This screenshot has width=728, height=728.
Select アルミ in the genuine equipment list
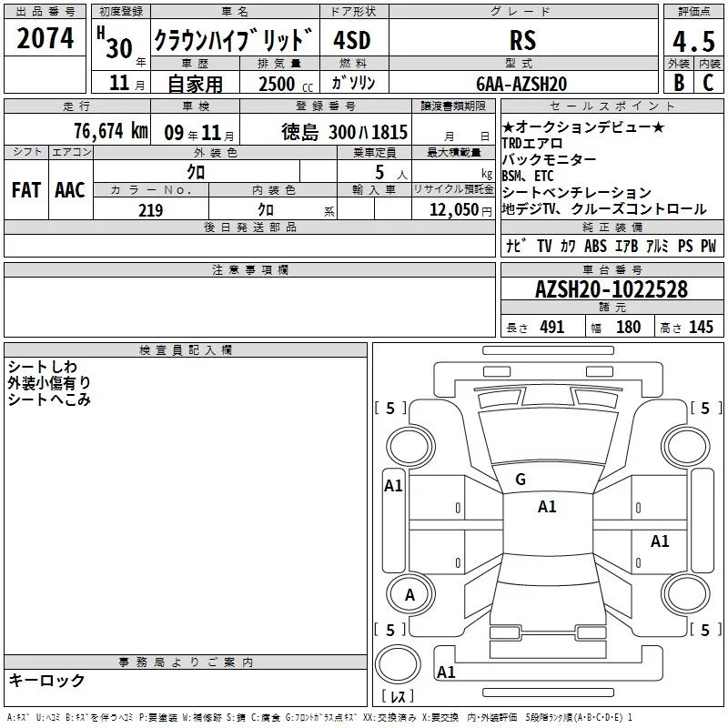(657, 246)
